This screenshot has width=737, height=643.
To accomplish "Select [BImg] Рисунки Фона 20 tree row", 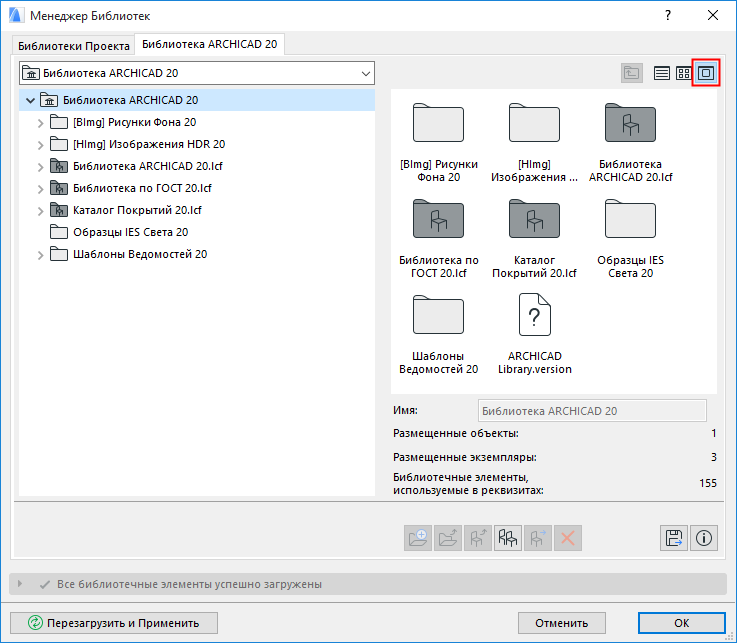I will click(197, 122).
